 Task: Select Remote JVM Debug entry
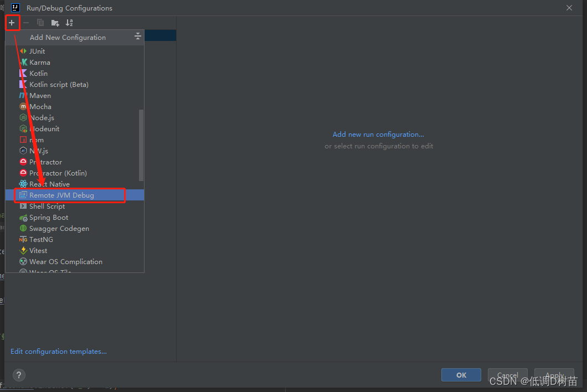[x=75, y=195]
